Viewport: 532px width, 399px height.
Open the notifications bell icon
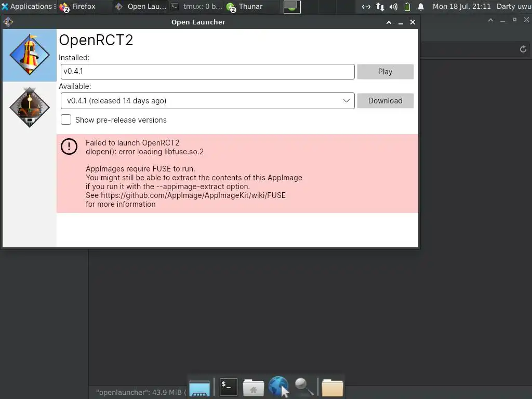[421, 7]
